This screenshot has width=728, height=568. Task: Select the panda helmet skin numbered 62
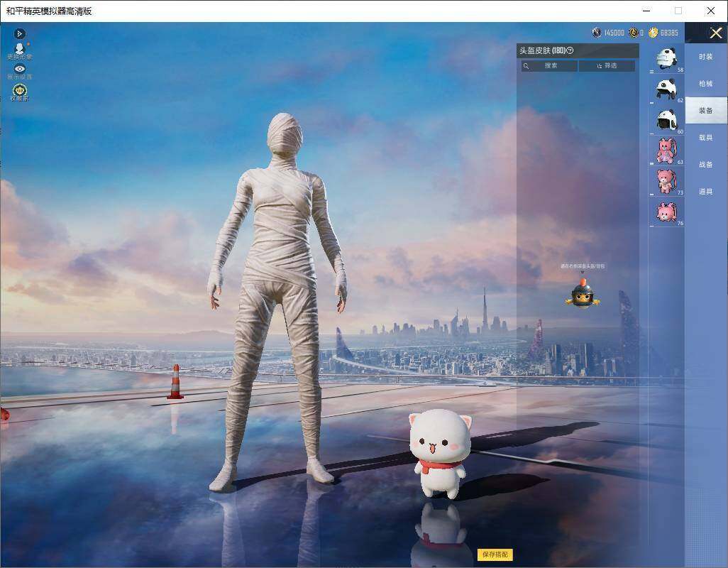pyautogui.click(x=667, y=89)
